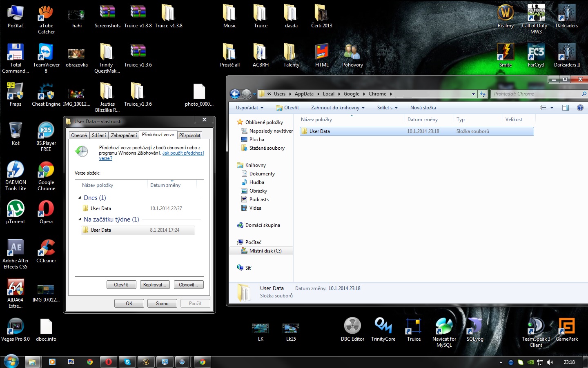Open the aTube Catcher desktop icon

pyautogui.click(x=46, y=20)
